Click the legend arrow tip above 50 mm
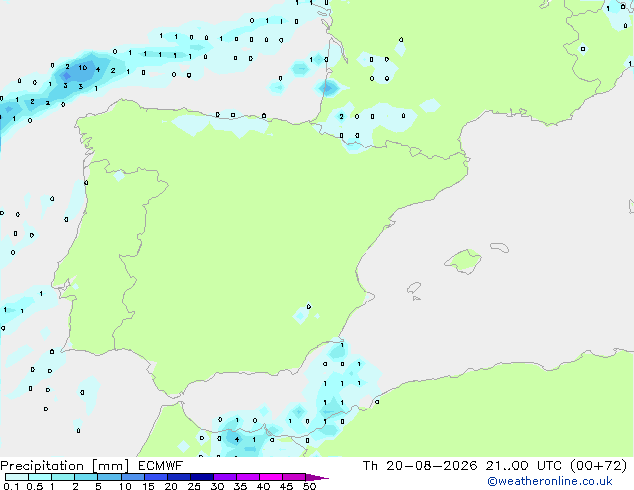Screen dimensions: 634x490 [x=317, y=477]
